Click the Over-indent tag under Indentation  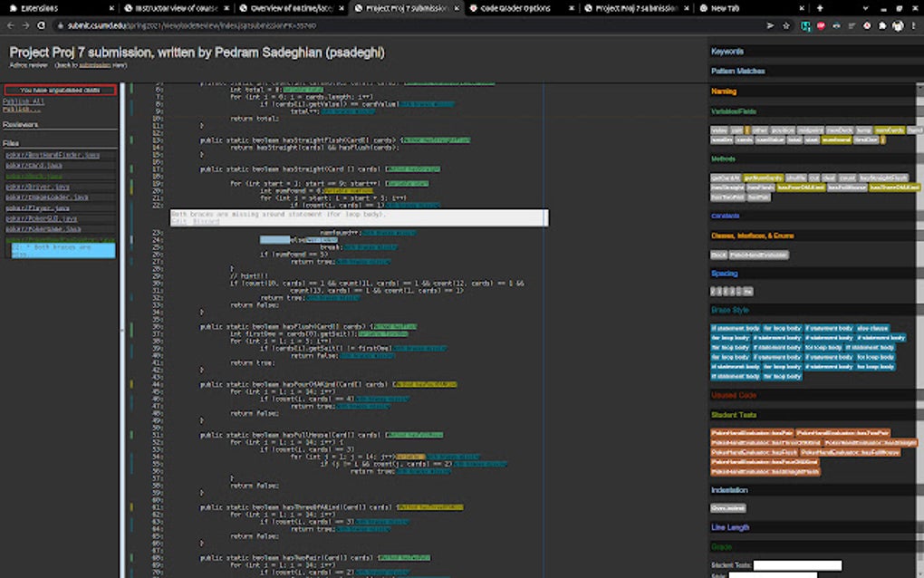click(x=727, y=508)
